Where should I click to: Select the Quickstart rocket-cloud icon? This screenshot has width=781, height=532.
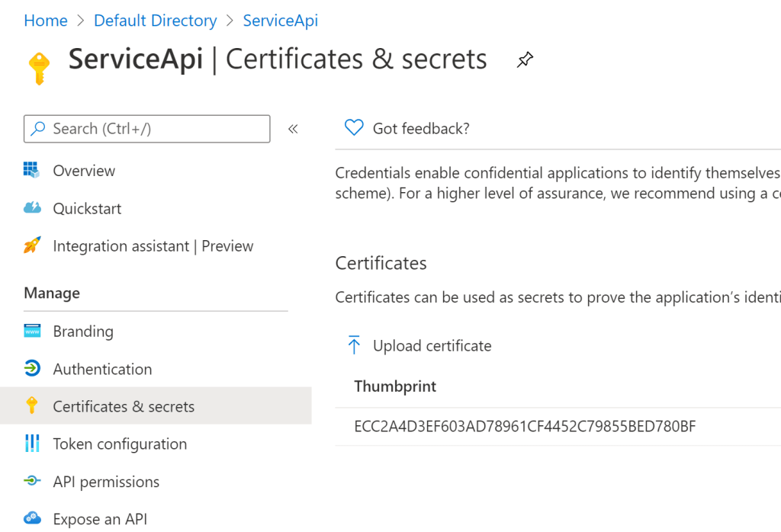34,208
